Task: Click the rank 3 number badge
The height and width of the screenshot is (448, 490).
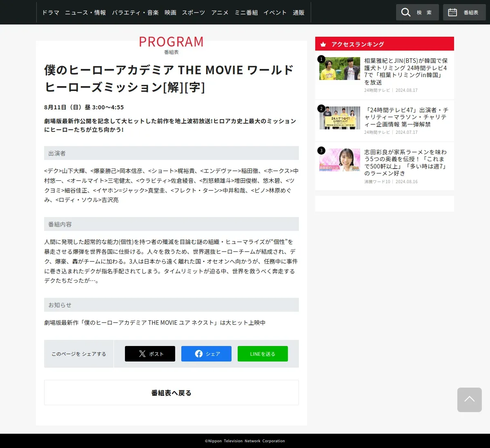Action: click(321, 151)
